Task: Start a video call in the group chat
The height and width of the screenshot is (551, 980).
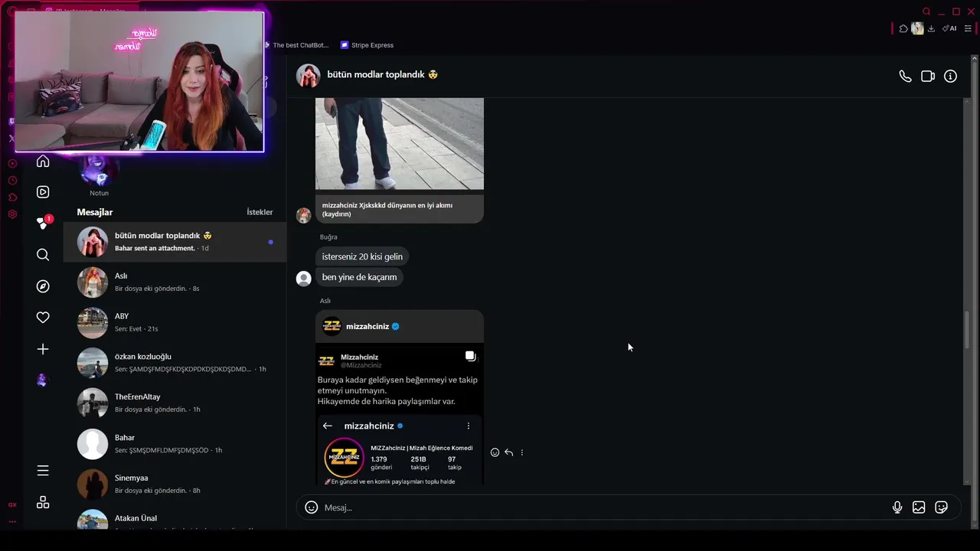Action: click(x=928, y=77)
